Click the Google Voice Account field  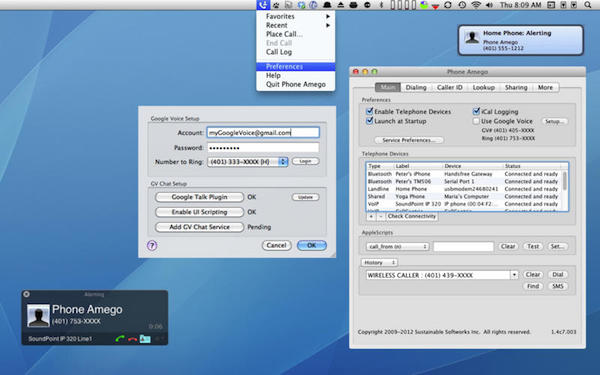(263, 133)
